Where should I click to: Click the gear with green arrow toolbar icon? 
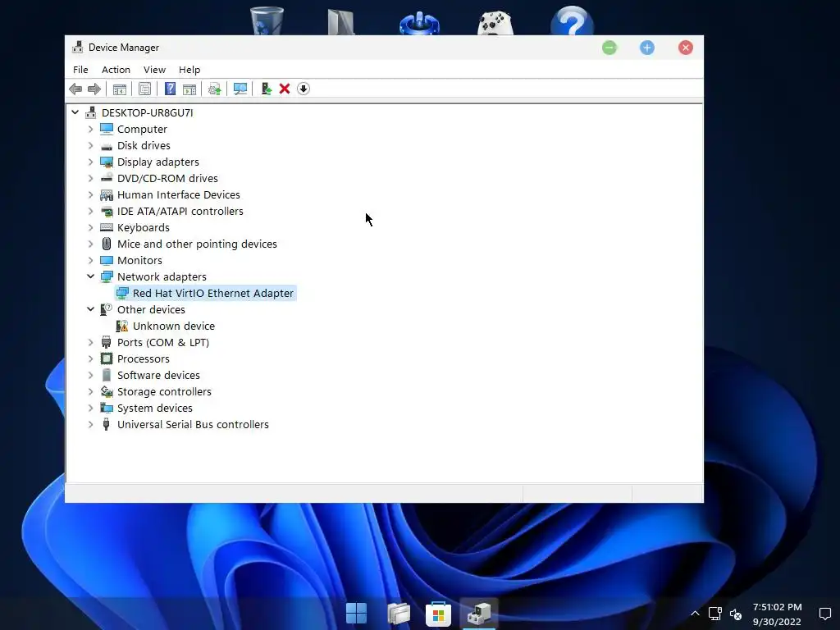[214, 89]
